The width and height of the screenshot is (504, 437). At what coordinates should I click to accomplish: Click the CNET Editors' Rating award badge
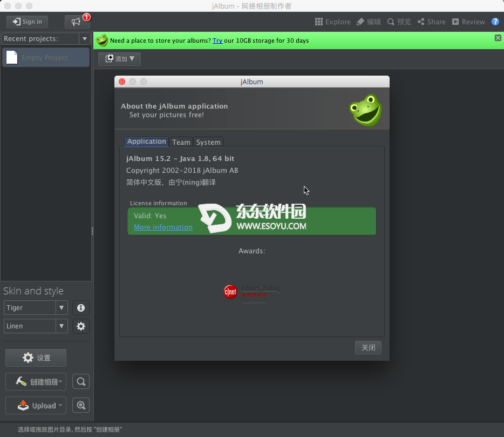pos(252,293)
